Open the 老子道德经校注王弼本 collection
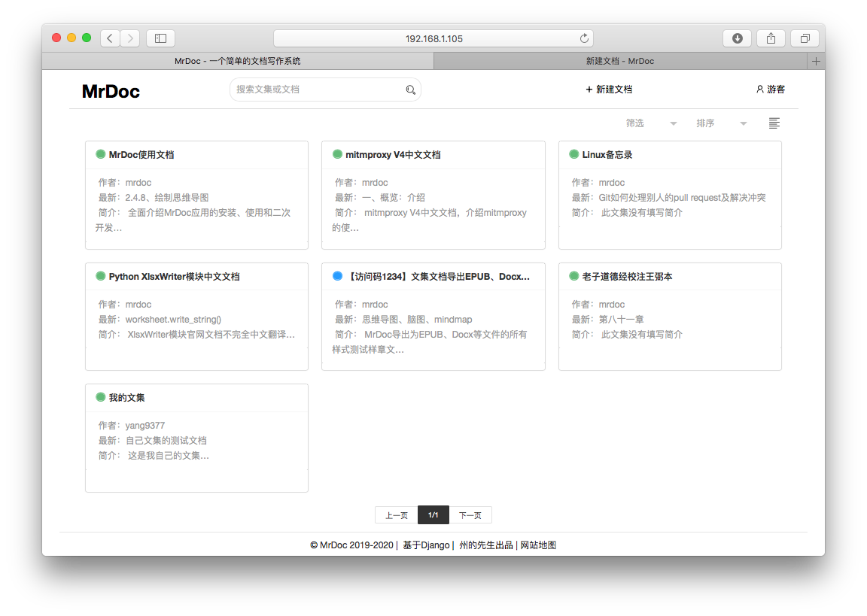867x616 pixels. [x=627, y=276]
